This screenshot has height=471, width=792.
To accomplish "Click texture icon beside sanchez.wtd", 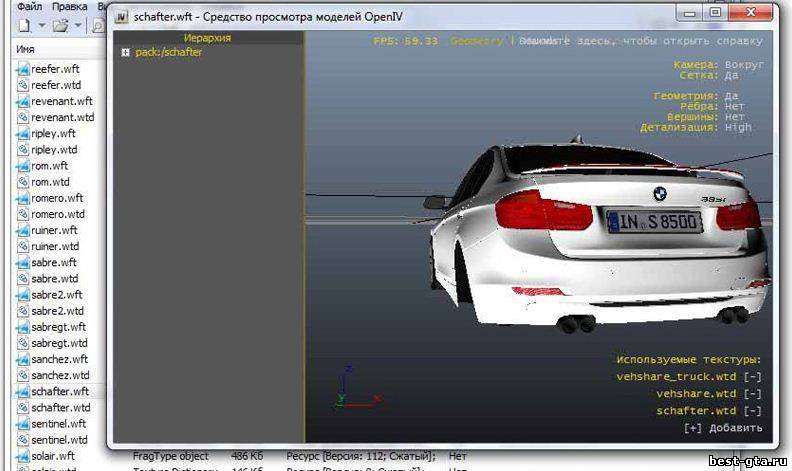I will pyautogui.click(x=23, y=375).
